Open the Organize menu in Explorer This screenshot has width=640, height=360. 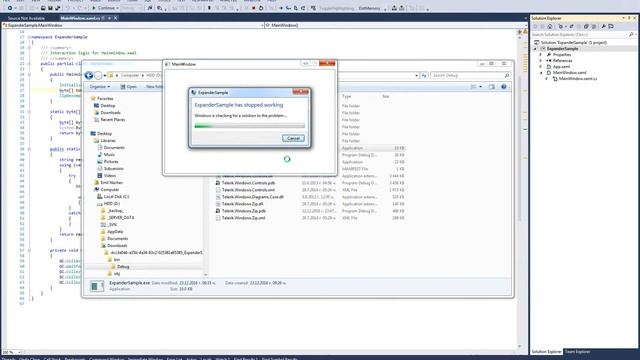[100, 87]
